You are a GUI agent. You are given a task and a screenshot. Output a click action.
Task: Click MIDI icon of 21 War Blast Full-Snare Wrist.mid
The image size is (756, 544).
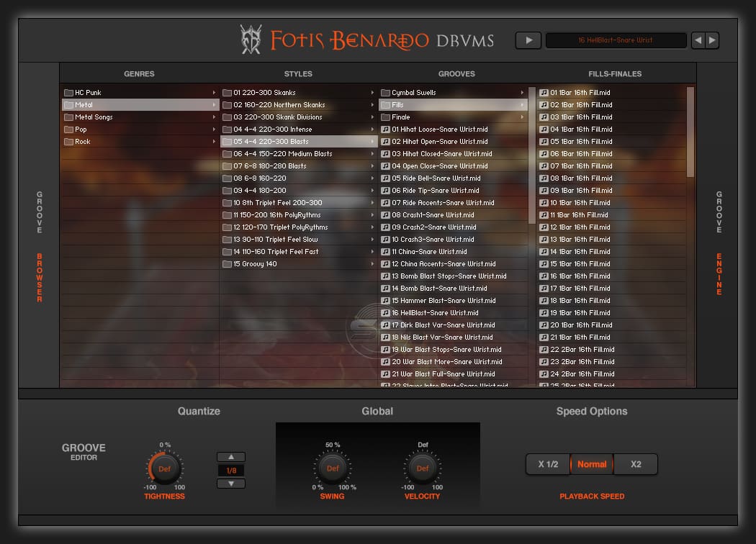click(x=385, y=374)
